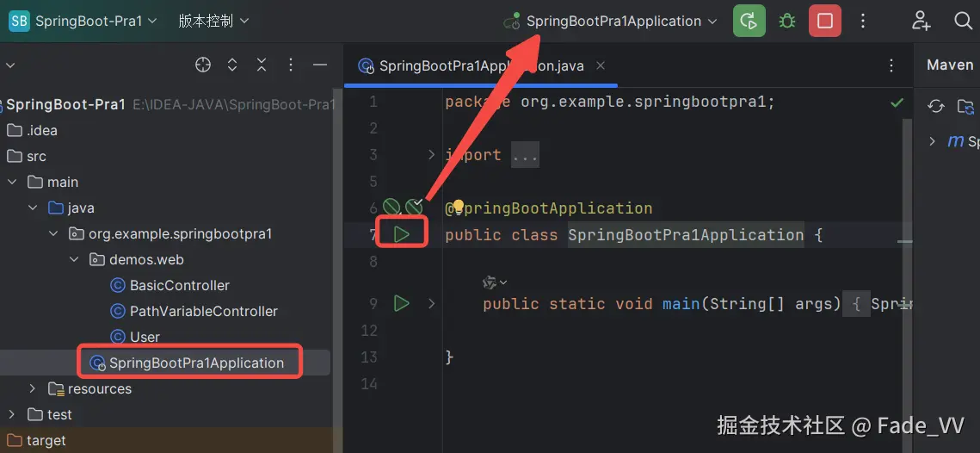Reload all Maven projects
The width and height of the screenshot is (980, 453).
935,107
